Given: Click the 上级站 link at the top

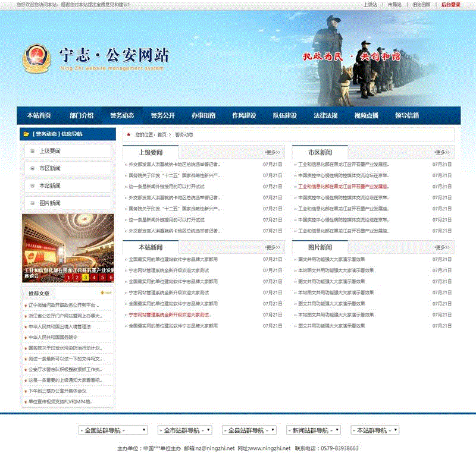Looking at the screenshot, I should 370,5.
